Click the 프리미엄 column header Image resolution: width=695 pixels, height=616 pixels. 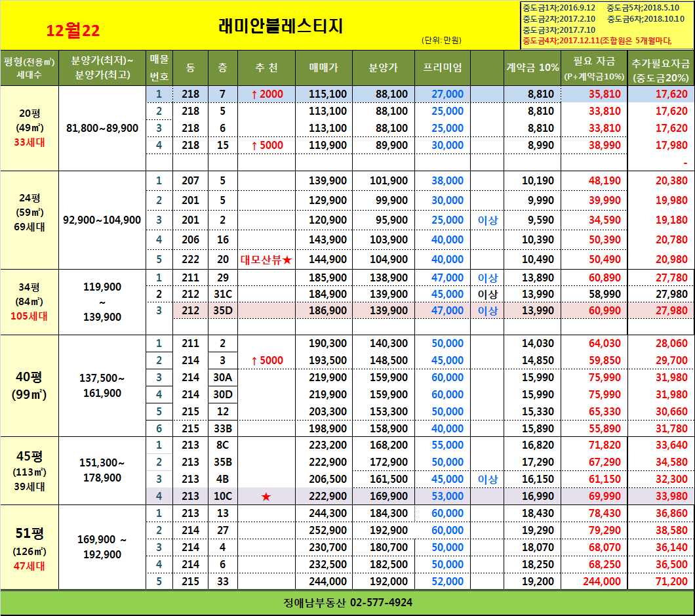[x=443, y=68]
